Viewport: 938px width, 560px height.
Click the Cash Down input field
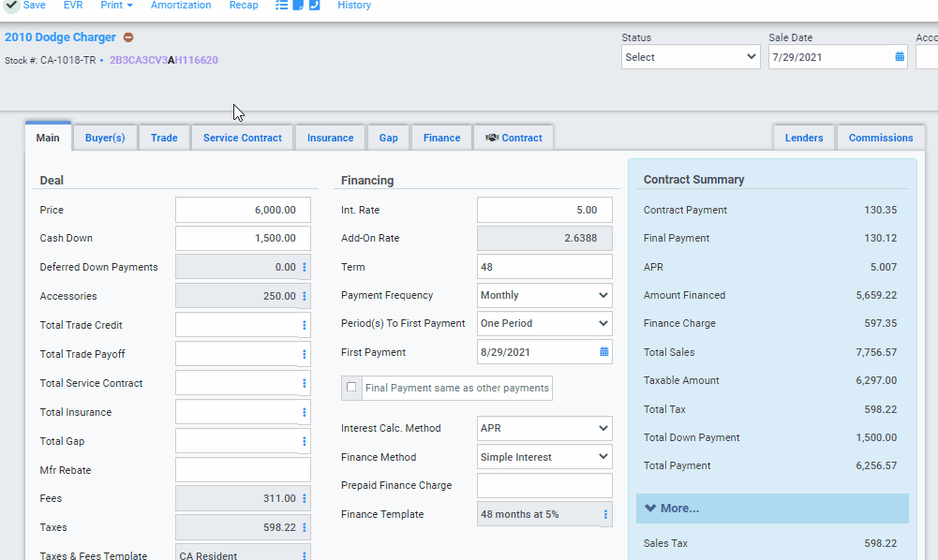click(243, 238)
